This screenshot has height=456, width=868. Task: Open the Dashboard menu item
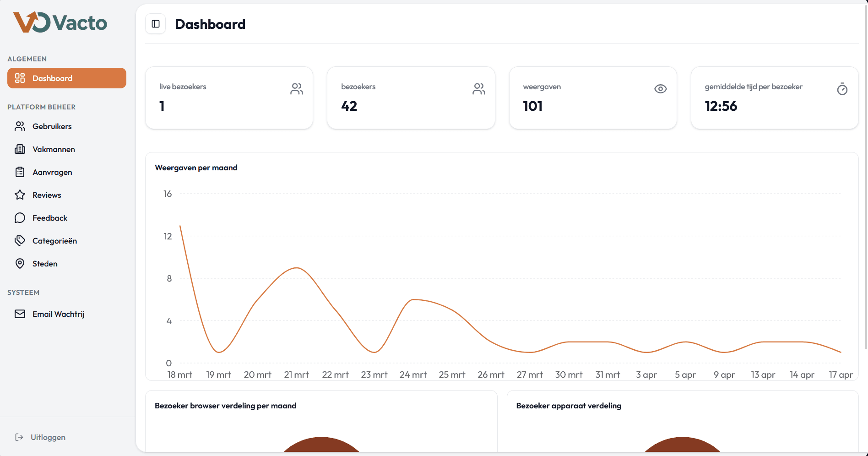tap(67, 78)
